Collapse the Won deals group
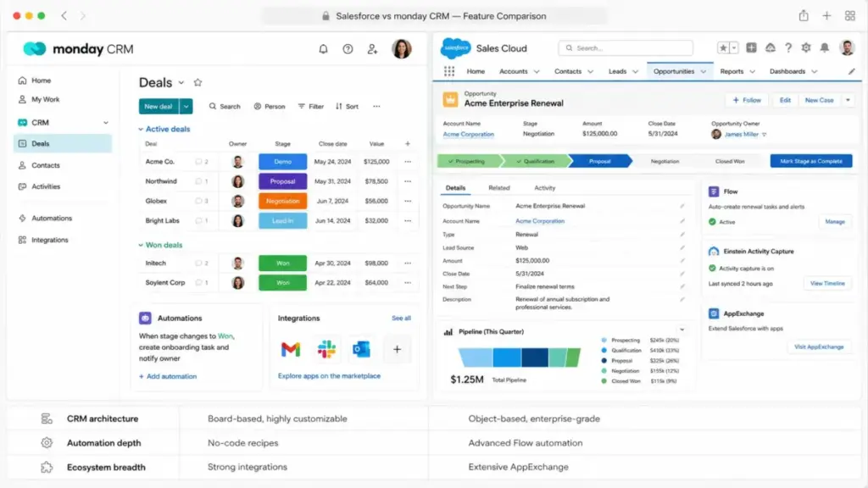 [141, 245]
